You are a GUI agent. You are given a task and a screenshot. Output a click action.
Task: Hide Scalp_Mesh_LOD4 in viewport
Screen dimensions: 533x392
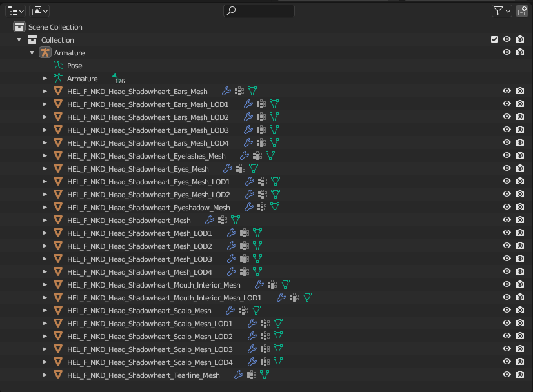click(507, 362)
